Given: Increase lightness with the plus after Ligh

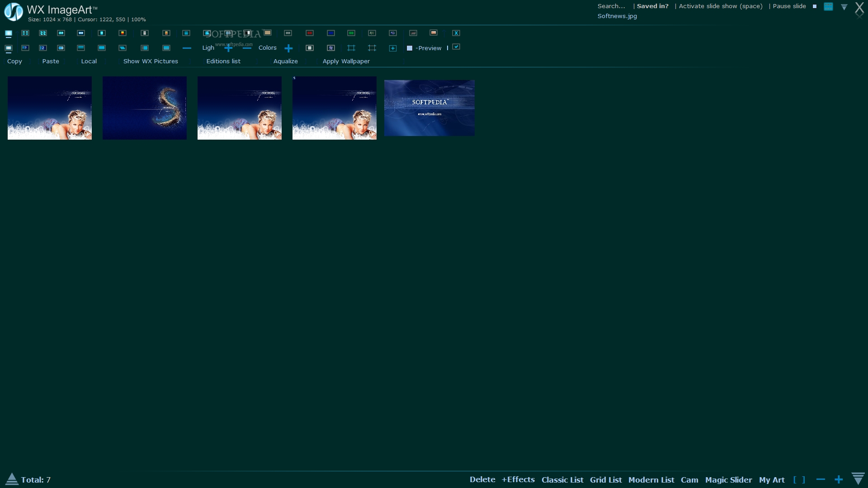Looking at the screenshot, I should coord(228,48).
